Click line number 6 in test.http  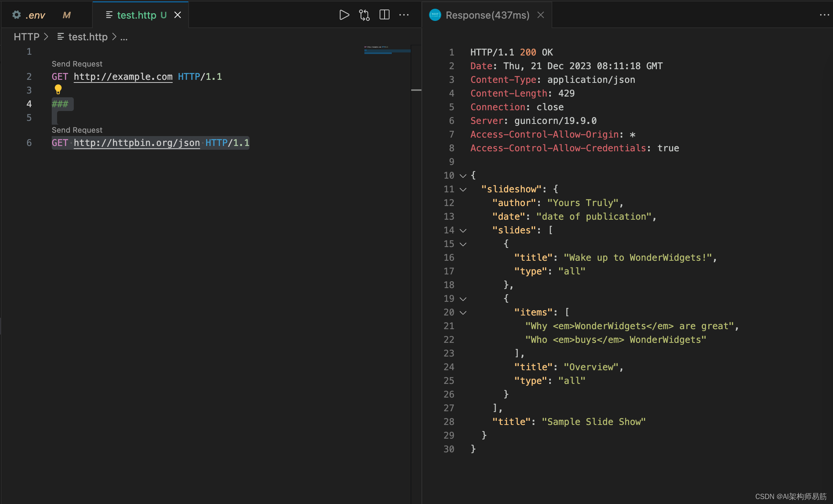tap(29, 143)
